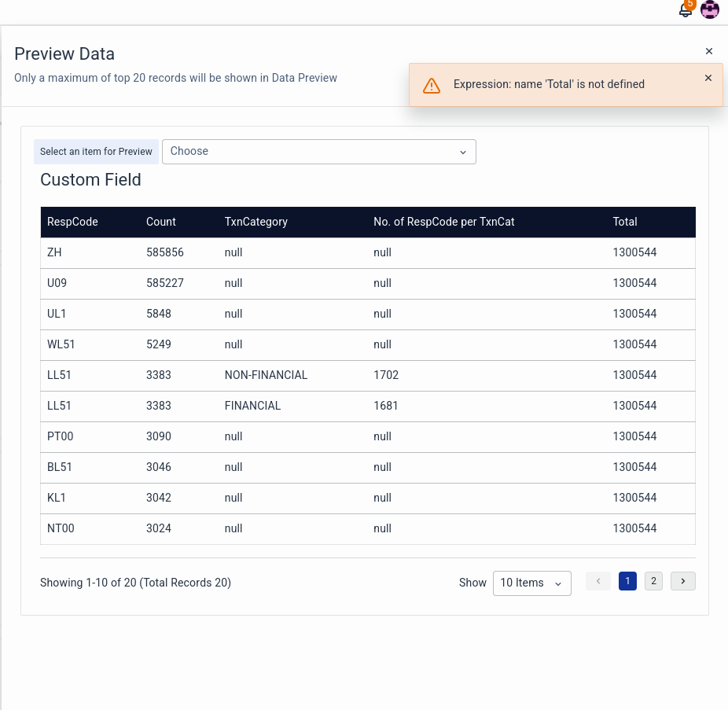
Task: Click the user profile avatar
Action: [x=710, y=9]
